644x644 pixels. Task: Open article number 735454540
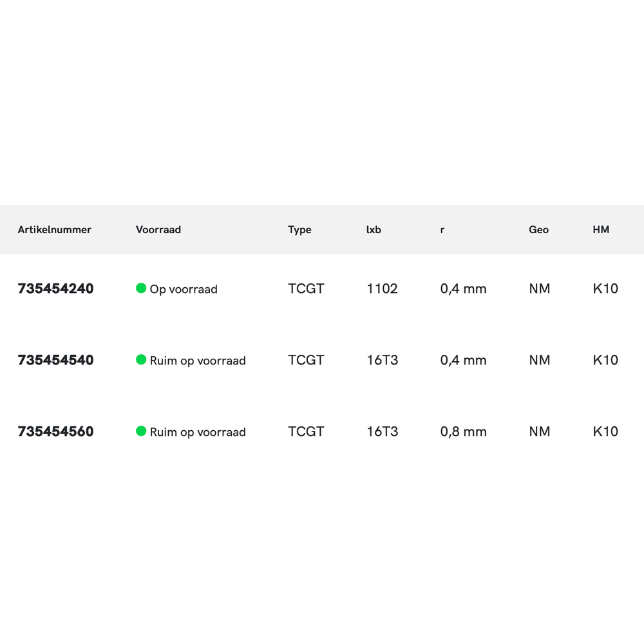55,361
